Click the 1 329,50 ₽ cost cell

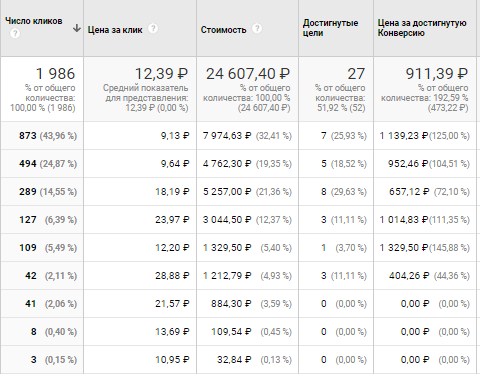[247, 248]
